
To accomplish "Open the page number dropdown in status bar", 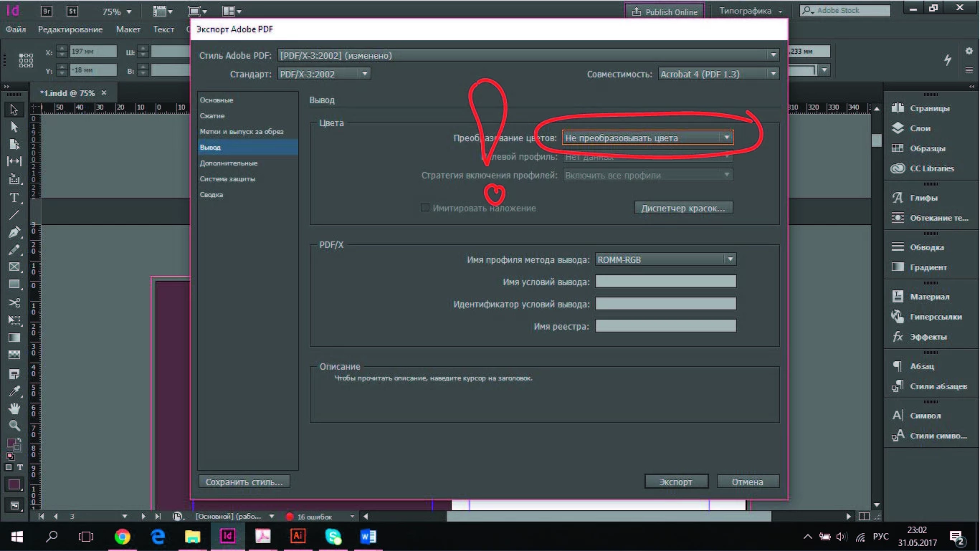I will tap(125, 516).
